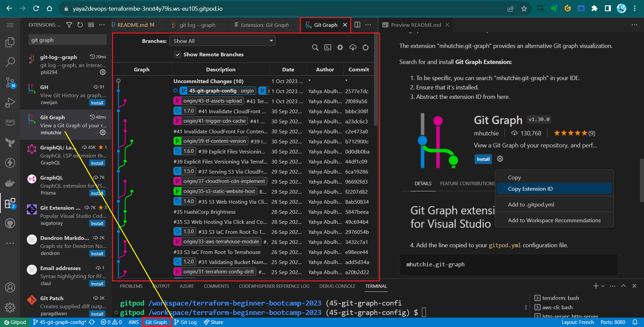Open manage gear beside Install in preview
Image resolution: width=644 pixels, height=327 pixels.
[x=500, y=159]
